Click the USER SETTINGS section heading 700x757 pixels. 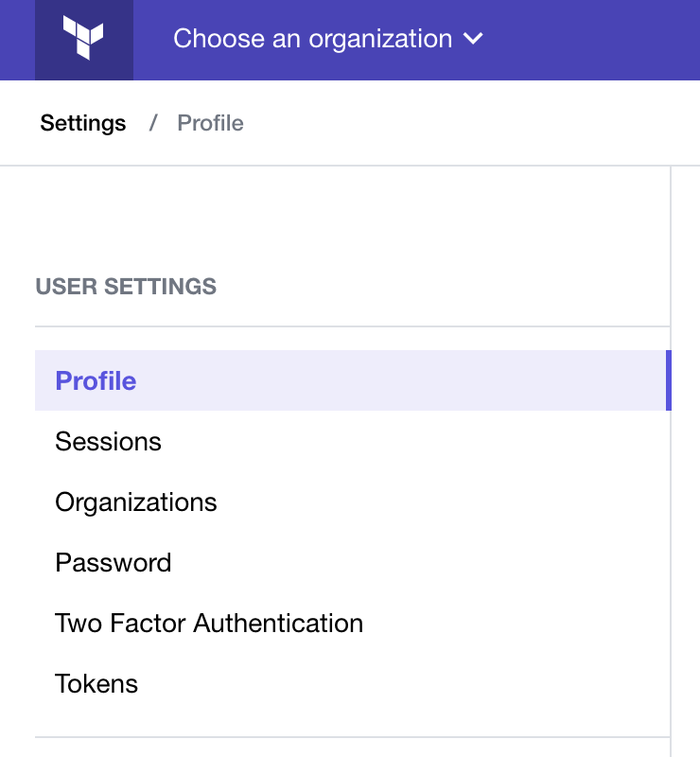(126, 287)
